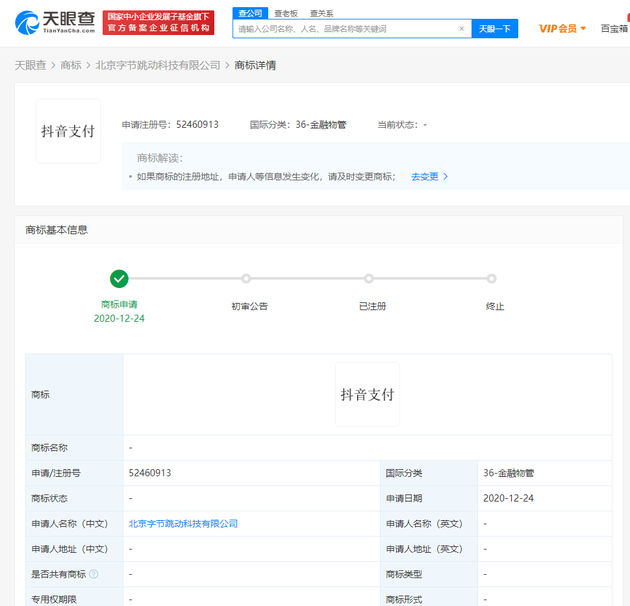Switch to the 查公司 search tab
The height and width of the screenshot is (606, 630).
point(250,13)
